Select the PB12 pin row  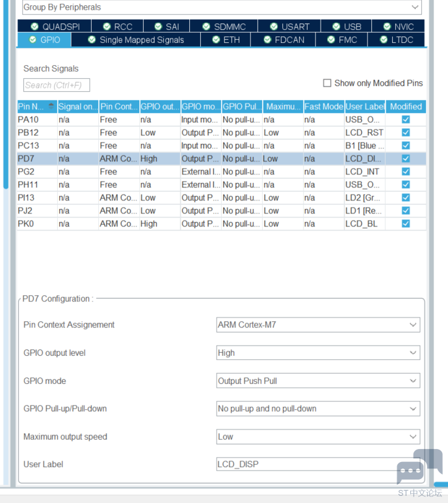(222, 133)
